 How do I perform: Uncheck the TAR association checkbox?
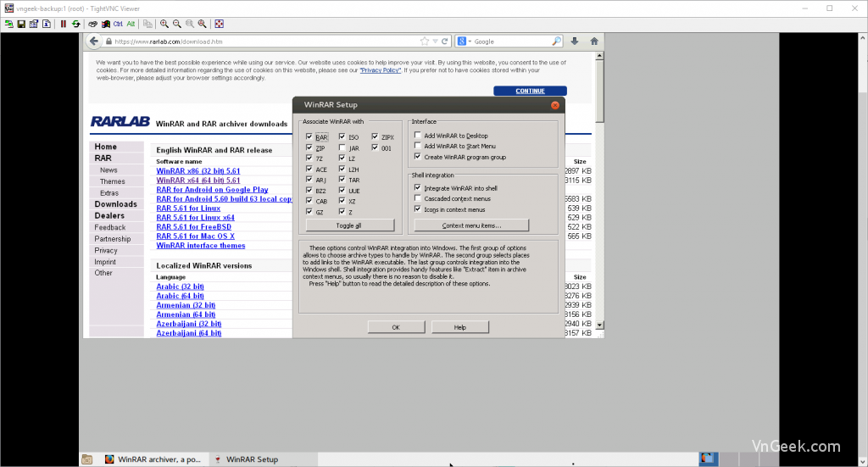[x=342, y=180]
